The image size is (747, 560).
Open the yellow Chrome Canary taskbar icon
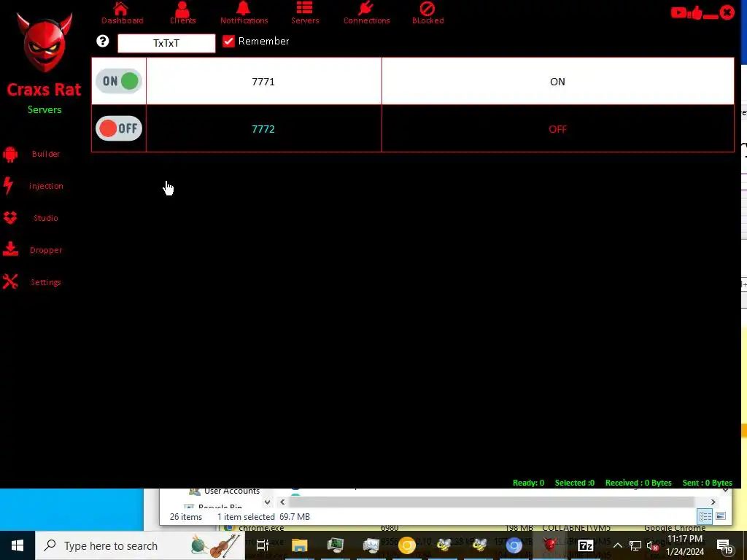point(407,545)
